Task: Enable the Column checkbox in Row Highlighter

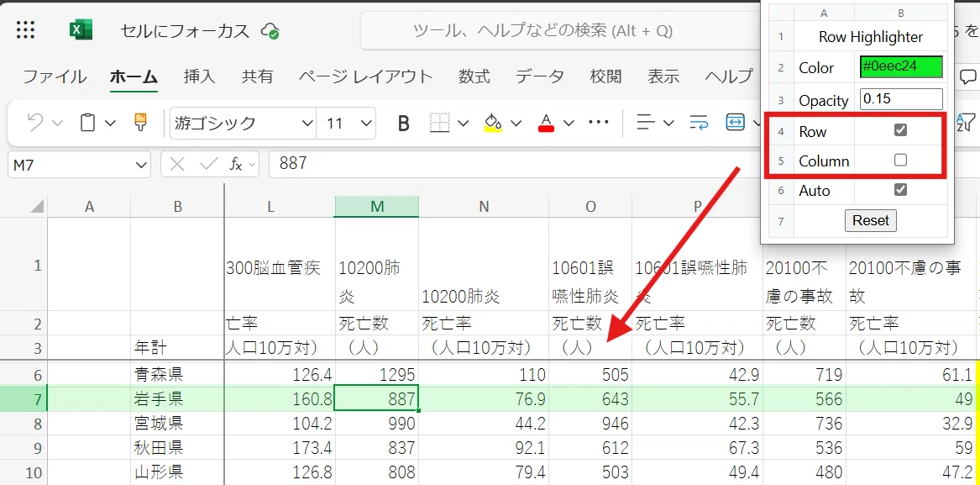Action: coord(900,161)
